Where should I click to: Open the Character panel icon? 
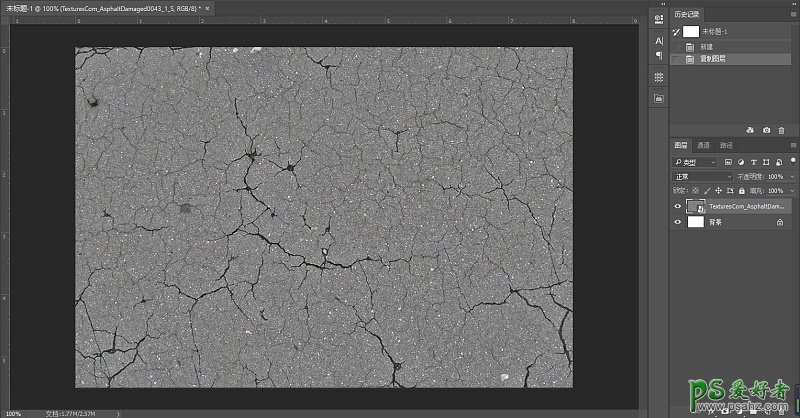[659, 41]
